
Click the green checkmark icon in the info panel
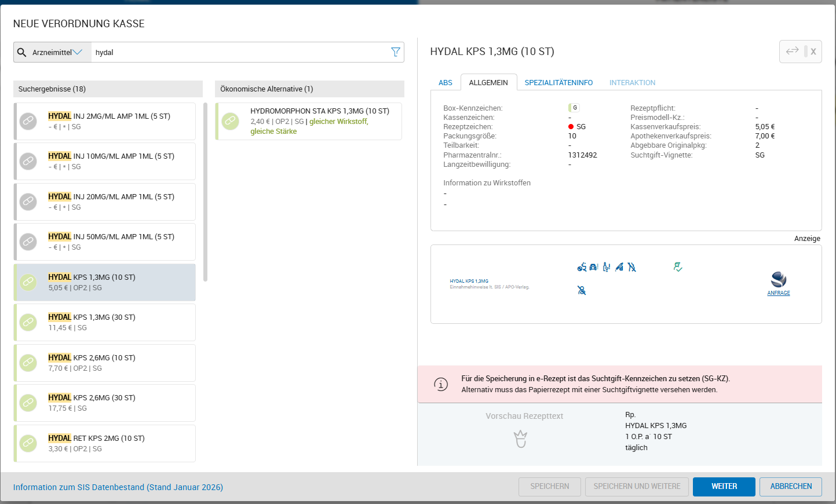point(678,267)
